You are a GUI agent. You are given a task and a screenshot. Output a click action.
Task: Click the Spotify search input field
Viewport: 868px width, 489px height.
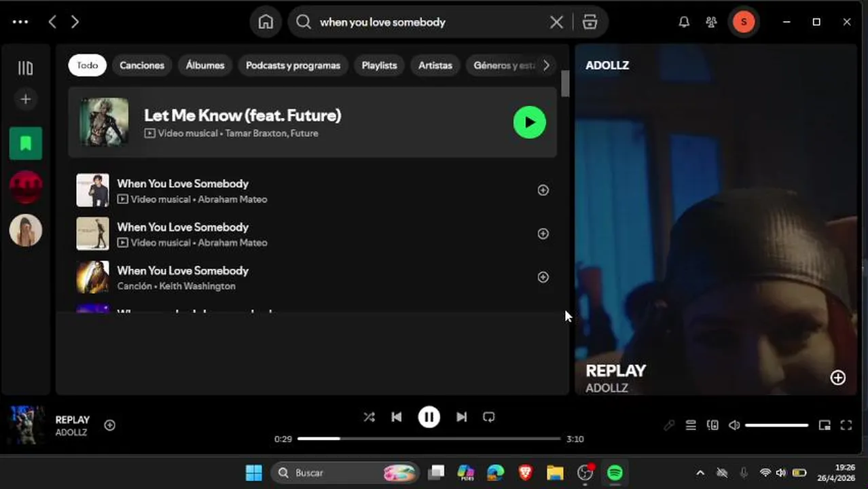tap(430, 22)
